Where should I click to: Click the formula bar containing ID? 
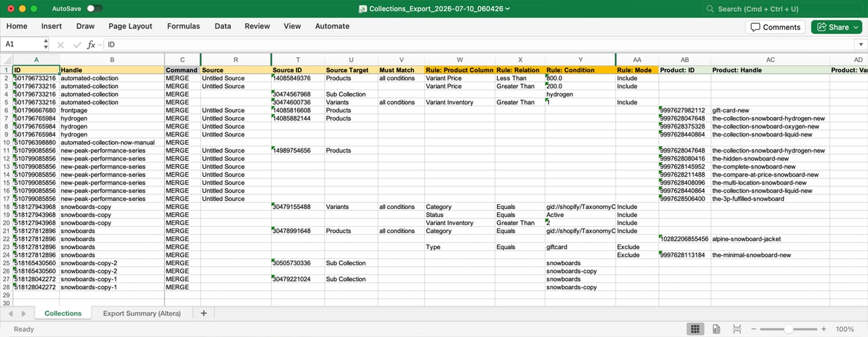pyautogui.click(x=479, y=45)
